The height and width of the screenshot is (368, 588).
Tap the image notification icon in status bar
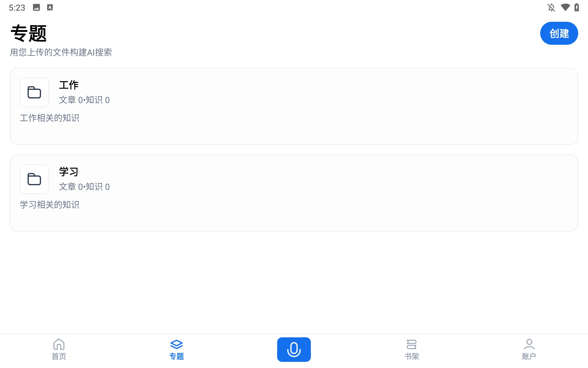(x=36, y=8)
